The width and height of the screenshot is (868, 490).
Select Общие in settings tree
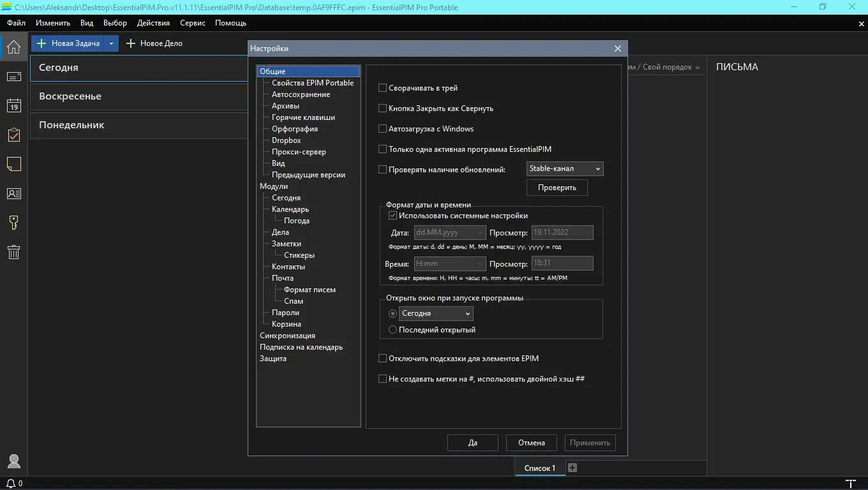[x=273, y=71]
